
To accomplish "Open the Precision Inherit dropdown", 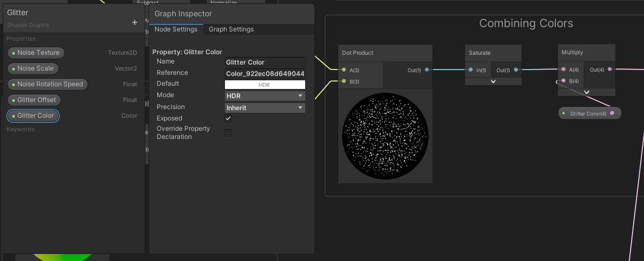I will tap(265, 108).
